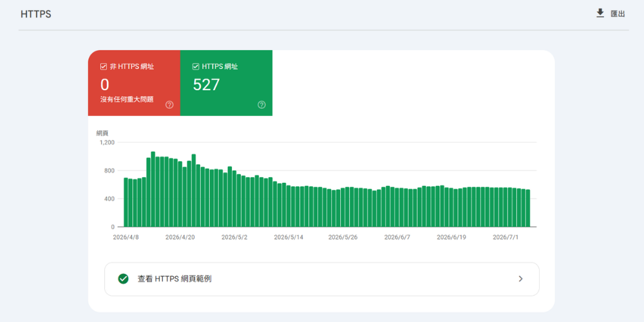This screenshot has height=322, width=644.
Task: Click the HTTPS page heading
Action: tap(35, 14)
